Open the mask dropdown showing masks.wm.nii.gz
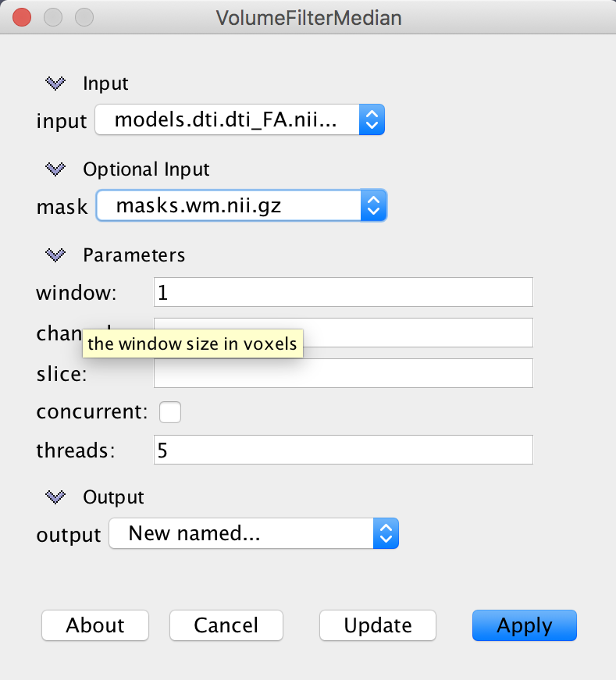 pyautogui.click(x=241, y=206)
